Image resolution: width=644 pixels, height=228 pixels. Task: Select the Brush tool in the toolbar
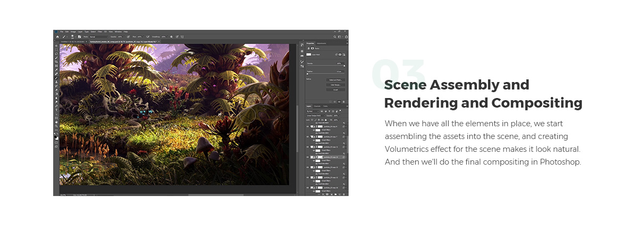click(x=56, y=78)
